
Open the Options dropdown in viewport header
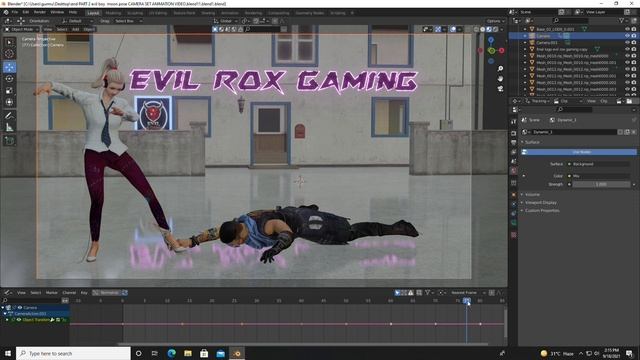pyautogui.click(x=496, y=21)
